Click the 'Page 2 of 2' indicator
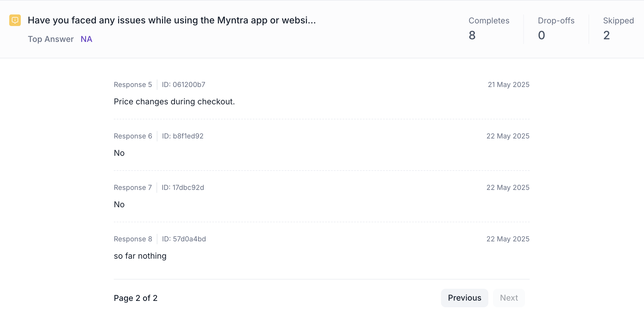Viewport: 644px width, 322px height. pos(135,298)
